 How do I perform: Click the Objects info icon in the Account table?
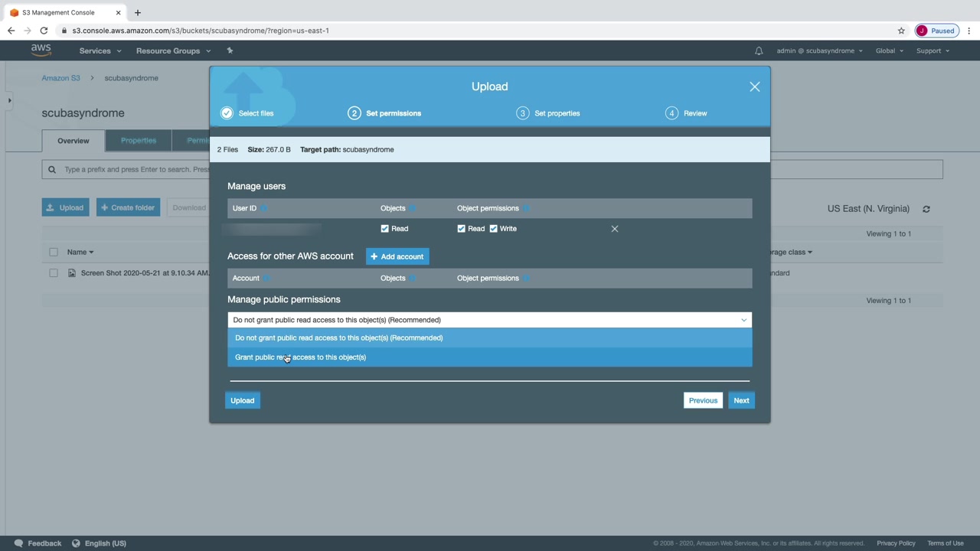[413, 278]
